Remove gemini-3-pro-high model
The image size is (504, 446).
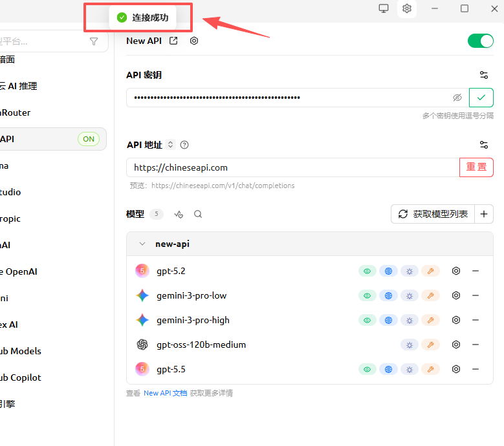click(x=476, y=320)
